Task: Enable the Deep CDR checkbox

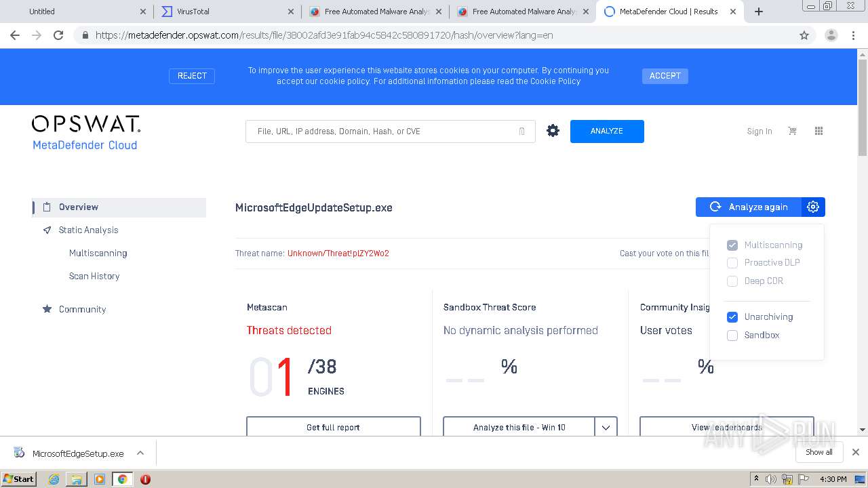Action: click(732, 281)
